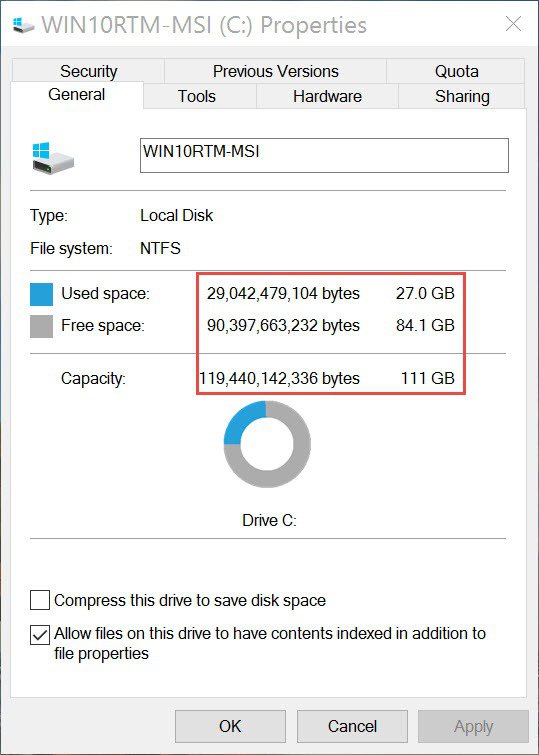Click the donut chart of Drive C usage
The image size is (539, 755).
(x=267, y=444)
